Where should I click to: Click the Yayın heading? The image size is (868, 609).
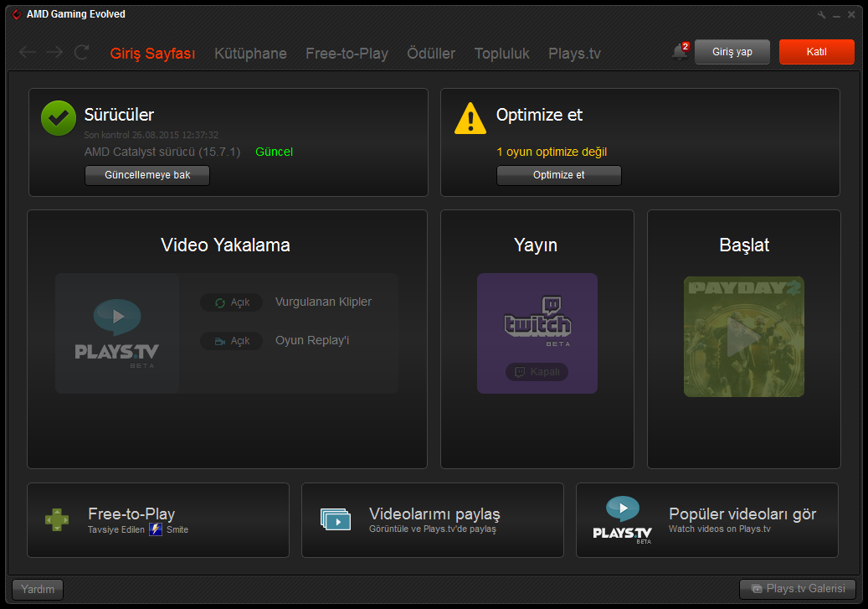(x=536, y=245)
